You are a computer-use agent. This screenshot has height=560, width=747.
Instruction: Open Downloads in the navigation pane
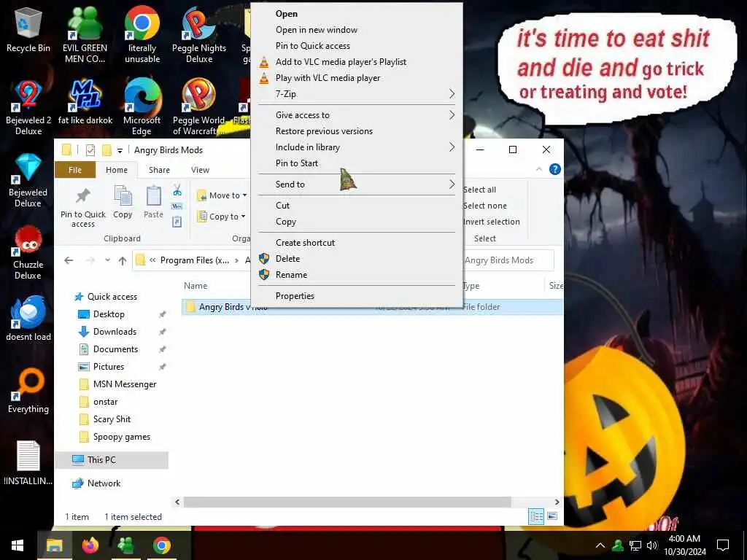click(x=115, y=332)
